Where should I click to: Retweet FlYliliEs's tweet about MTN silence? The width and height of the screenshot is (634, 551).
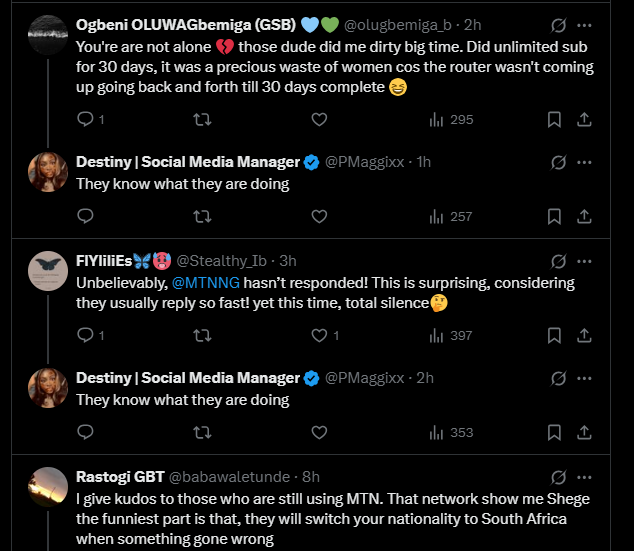point(202,336)
